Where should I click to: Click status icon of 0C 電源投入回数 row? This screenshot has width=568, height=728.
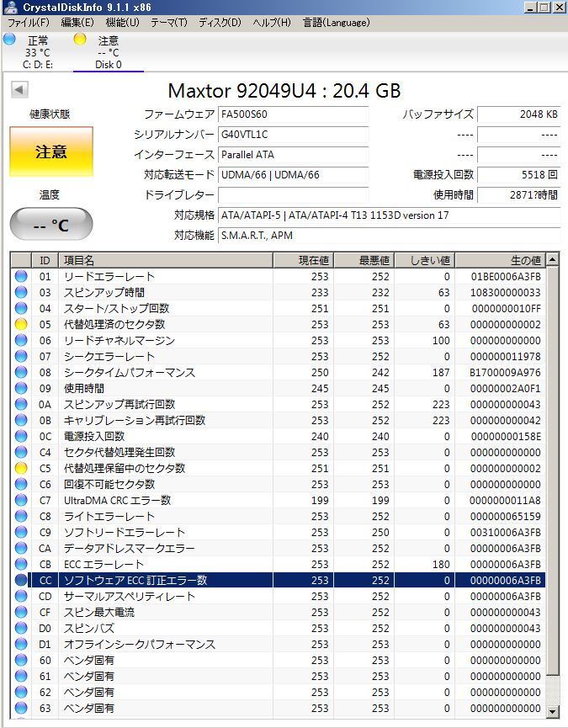coord(21,437)
